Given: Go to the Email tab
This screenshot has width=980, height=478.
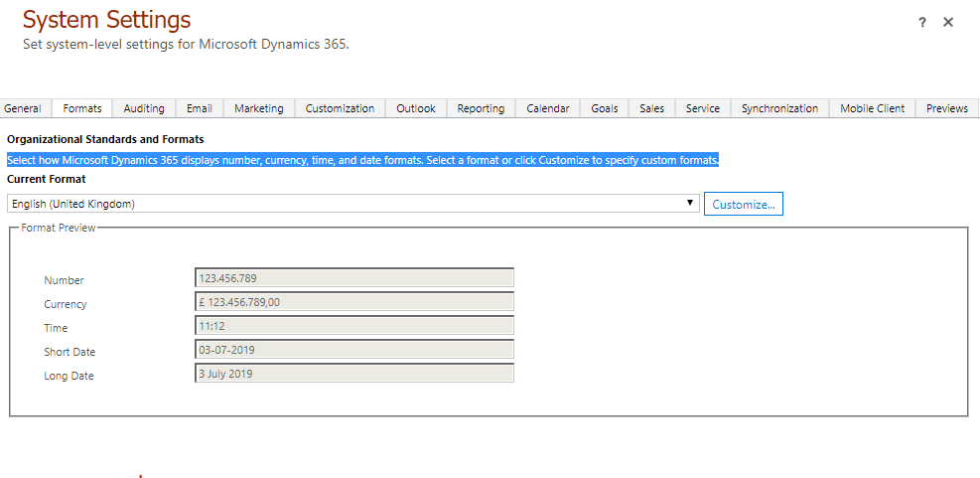Looking at the screenshot, I should click(200, 108).
